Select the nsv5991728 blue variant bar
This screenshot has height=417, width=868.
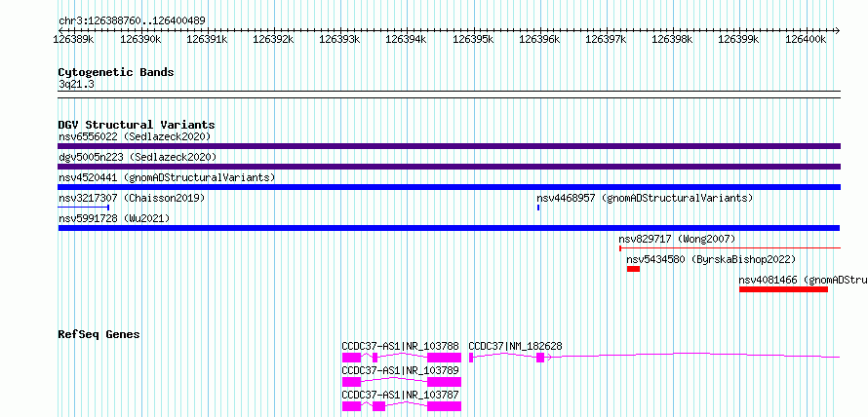click(x=449, y=228)
